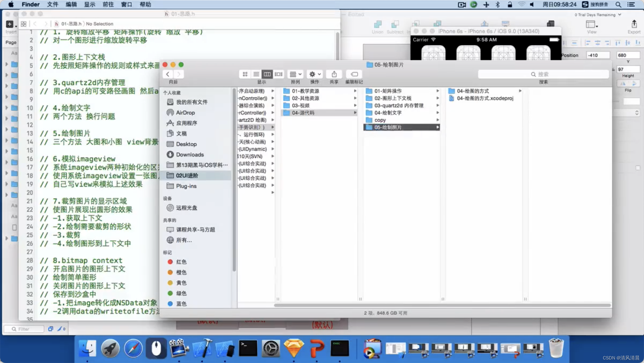Edit Position X field showing -410
Image resolution: width=644 pixels, height=363 pixels.
click(598, 55)
